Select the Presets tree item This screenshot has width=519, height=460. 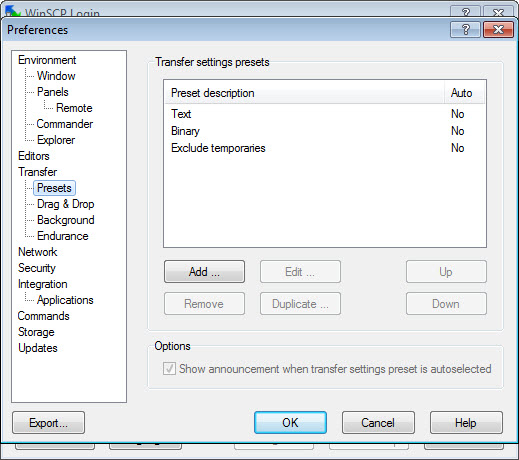point(54,188)
